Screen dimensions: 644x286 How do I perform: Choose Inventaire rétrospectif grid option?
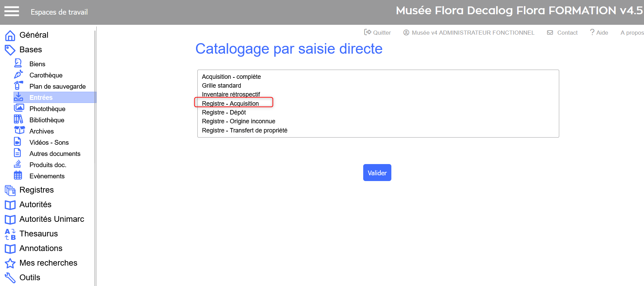pyautogui.click(x=231, y=94)
